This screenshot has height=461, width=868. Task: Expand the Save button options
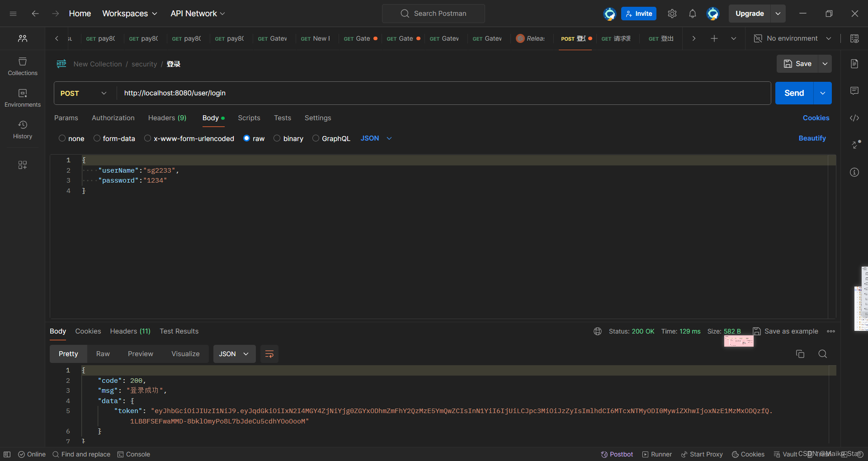(x=825, y=64)
